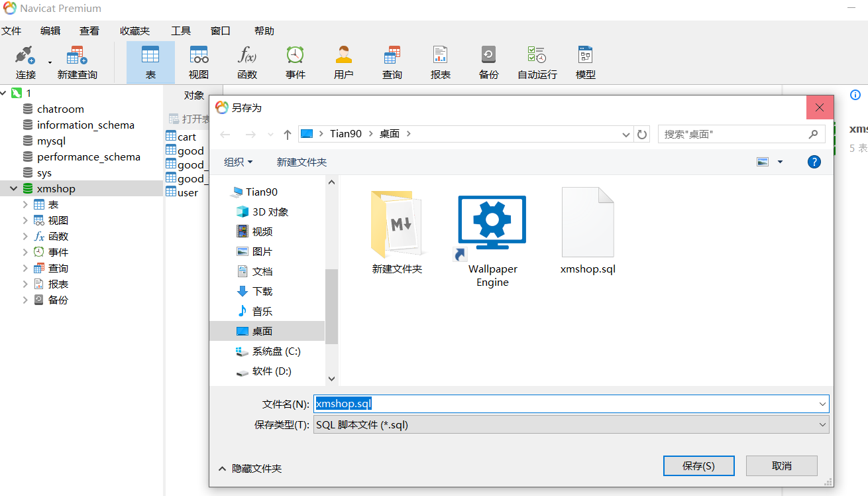Expand the 视图 node under xmshop
Image resolution: width=868 pixels, height=496 pixels.
pyautogui.click(x=25, y=220)
